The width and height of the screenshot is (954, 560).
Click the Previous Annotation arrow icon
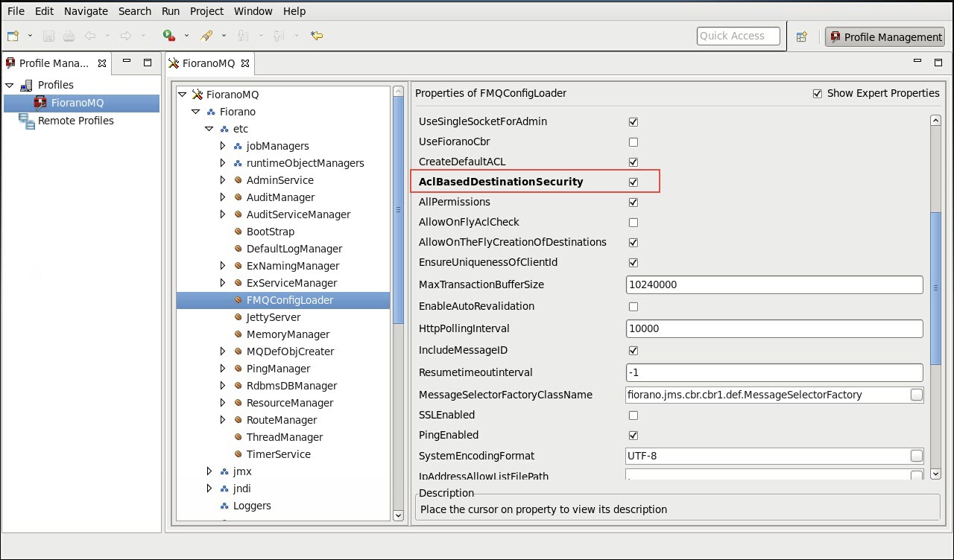(x=279, y=36)
